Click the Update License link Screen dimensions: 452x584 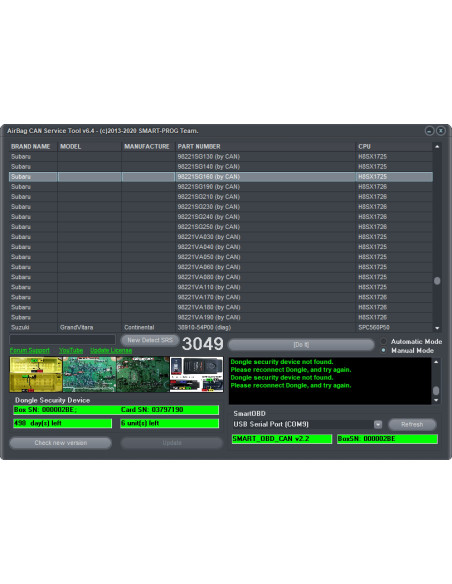pyautogui.click(x=111, y=350)
